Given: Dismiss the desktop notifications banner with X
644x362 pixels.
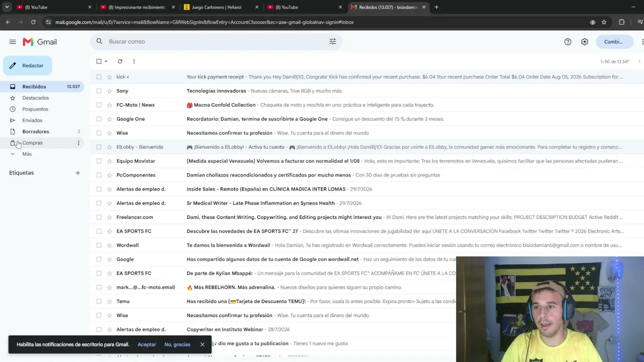Looking at the screenshot, I should click(202, 344).
